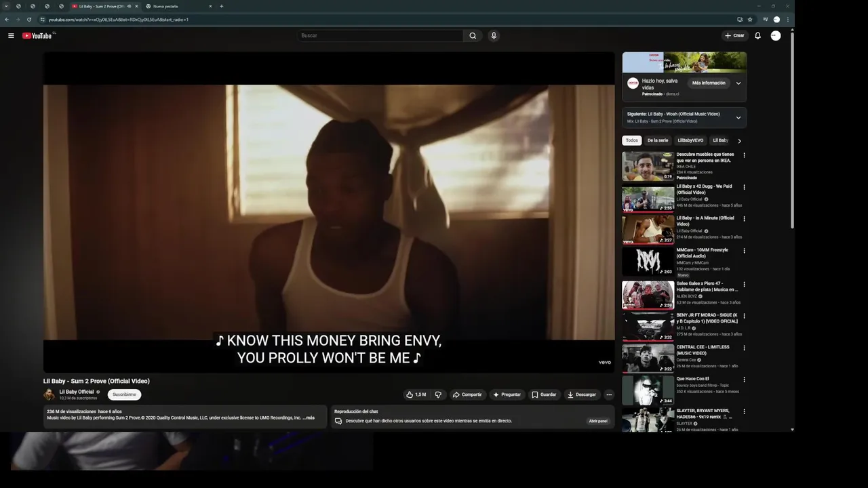Viewport: 868px width, 488px height.
Task: Start voice search with the microphone icon
Action: [494, 36]
